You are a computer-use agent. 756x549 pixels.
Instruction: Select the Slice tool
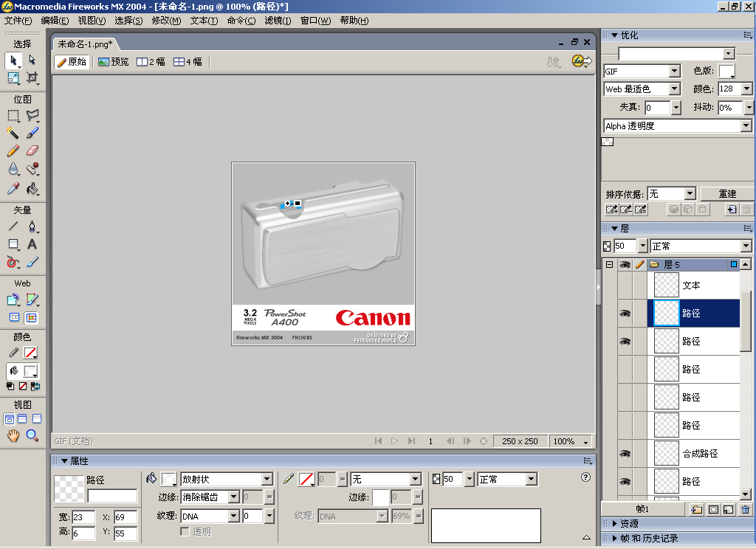[x=32, y=300]
